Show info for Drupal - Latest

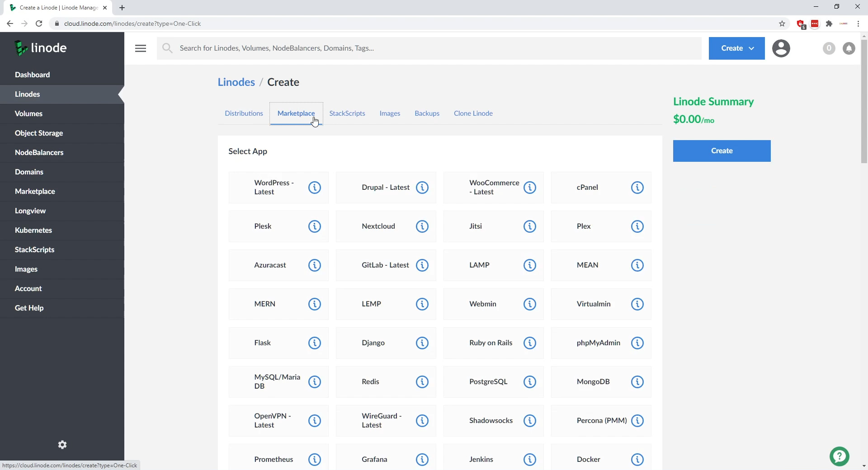pyautogui.click(x=422, y=188)
